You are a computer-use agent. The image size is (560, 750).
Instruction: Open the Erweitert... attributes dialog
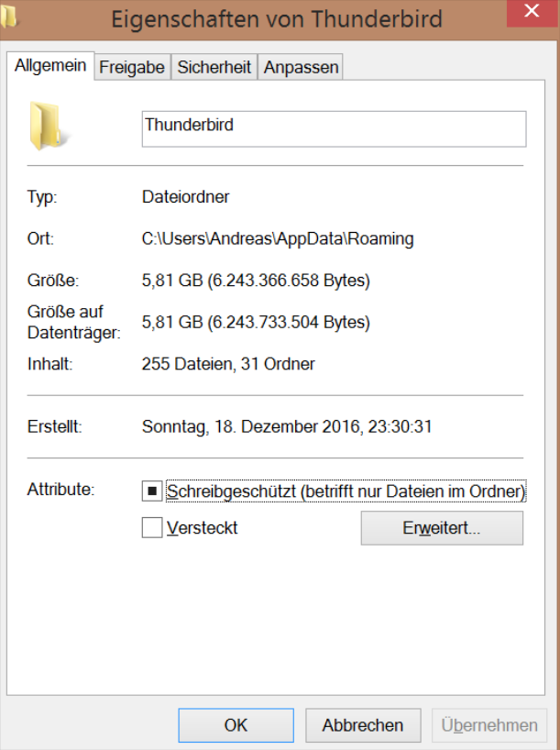click(x=442, y=528)
